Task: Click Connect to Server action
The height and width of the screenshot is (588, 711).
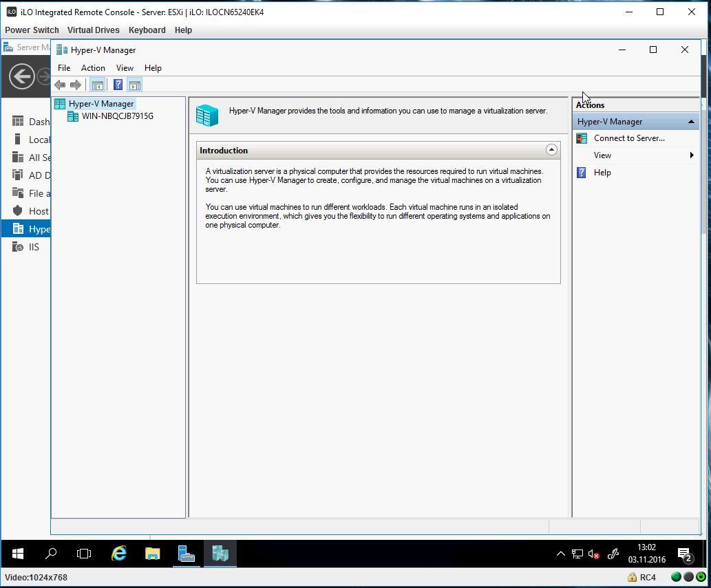Action: click(x=629, y=138)
